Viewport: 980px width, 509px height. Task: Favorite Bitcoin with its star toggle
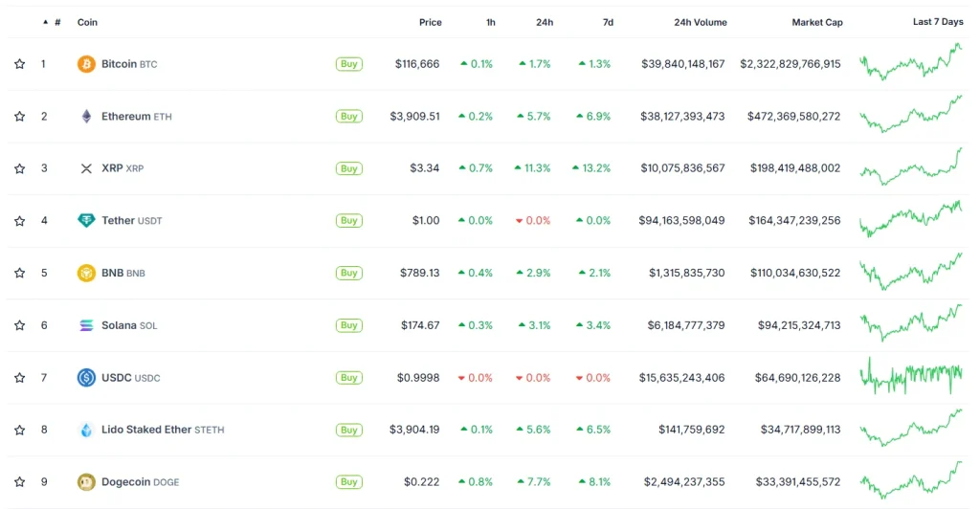[x=19, y=64]
